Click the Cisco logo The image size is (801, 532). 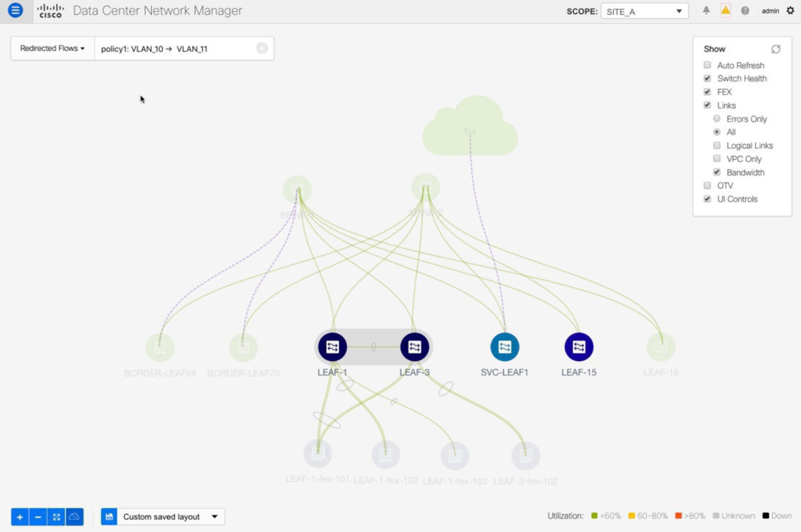(50, 11)
